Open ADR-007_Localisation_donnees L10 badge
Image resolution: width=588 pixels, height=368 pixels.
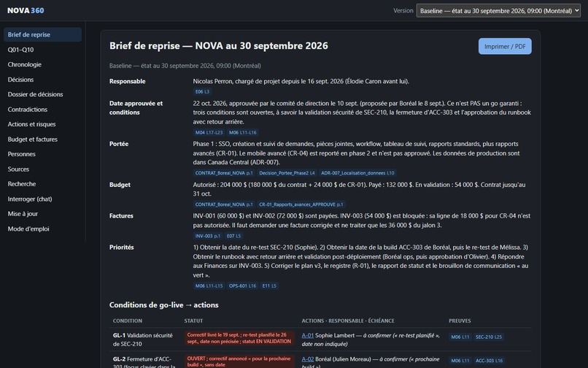click(x=357, y=173)
